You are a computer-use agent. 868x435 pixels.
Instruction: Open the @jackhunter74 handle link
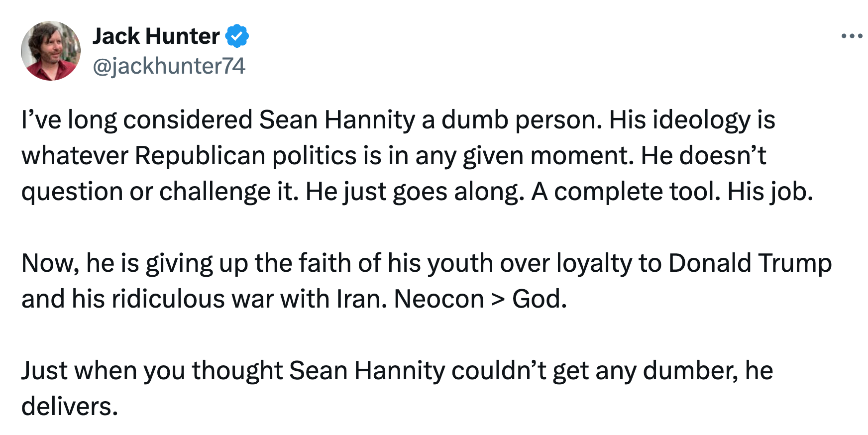[x=169, y=66]
